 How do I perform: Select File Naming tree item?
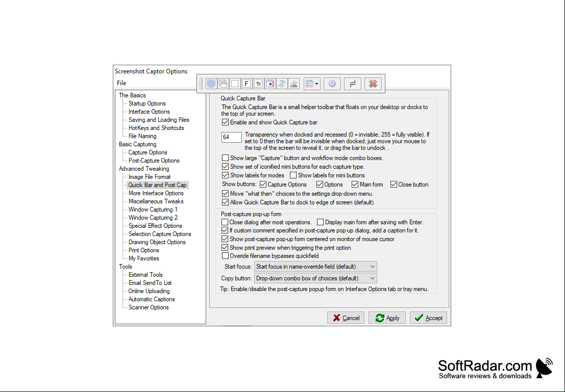142,137
